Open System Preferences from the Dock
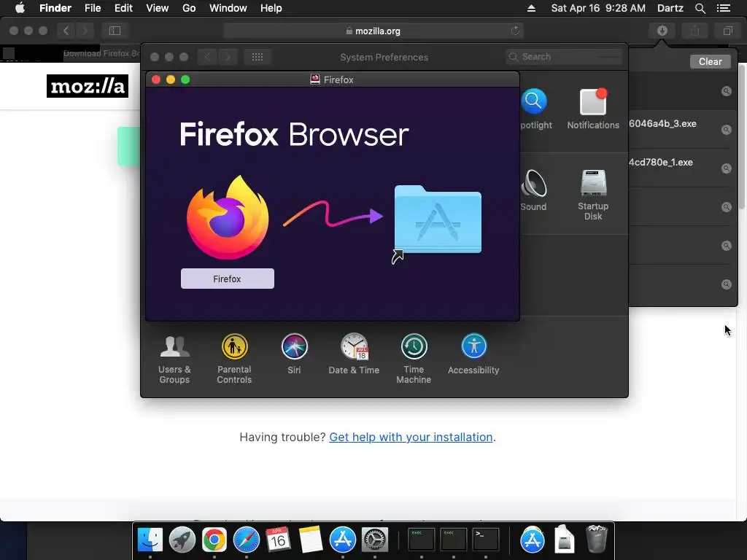Image resolution: width=747 pixels, height=560 pixels. 375,540
